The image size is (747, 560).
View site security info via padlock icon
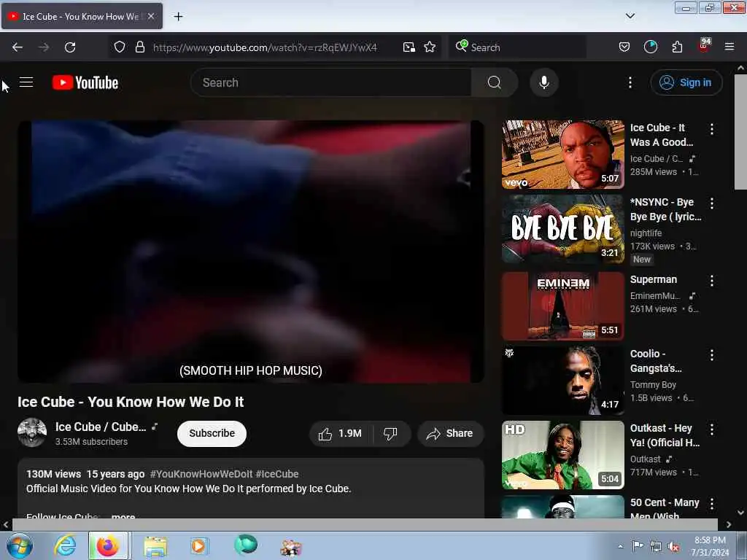click(x=139, y=47)
